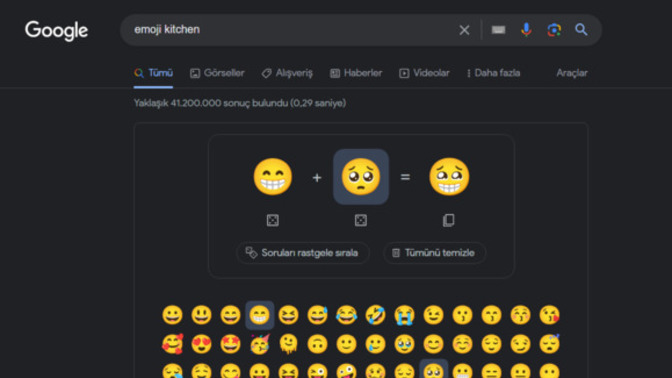
Task: Pick the star-struck face emoji
Action: pos(230,344)
